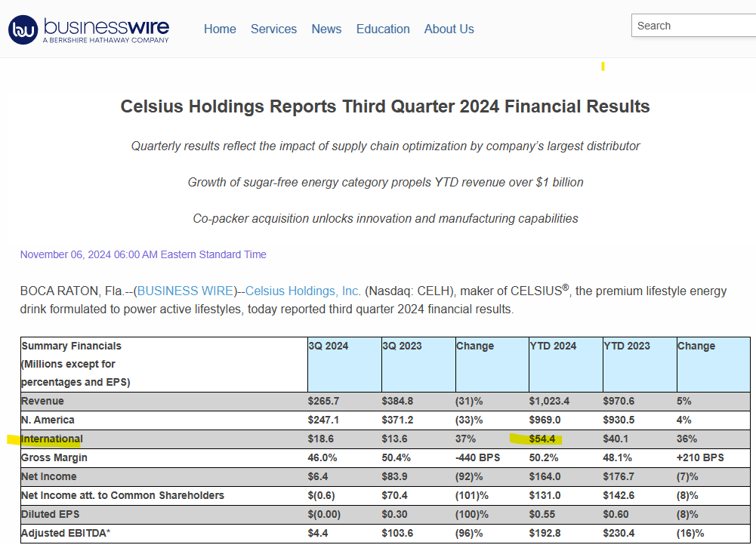Screen dimensions: 756x545
Task: Select the Gross Margin row label
Action: pyautogui.click(x=54, y=457)
